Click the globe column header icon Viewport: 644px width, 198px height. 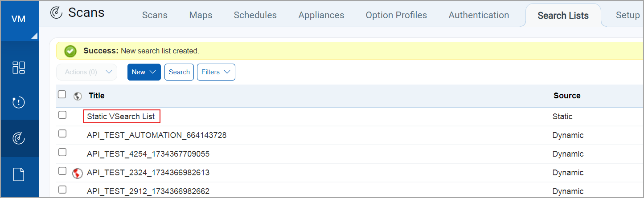point(78,96)
